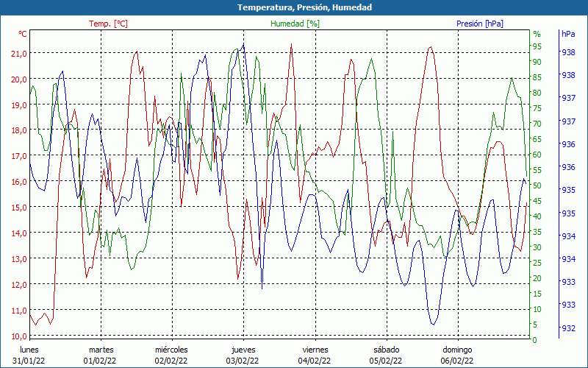Click the blue hPa unit label above the pressure axis
The image size is (588, 368).
568,33
